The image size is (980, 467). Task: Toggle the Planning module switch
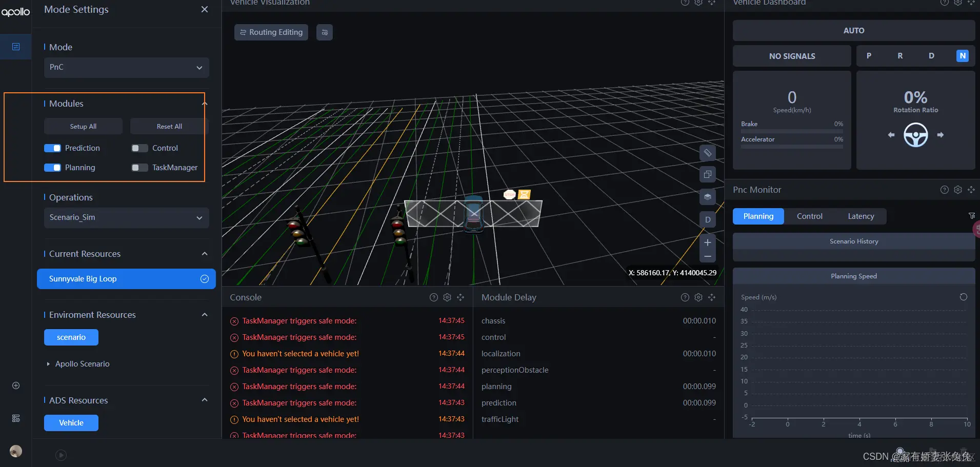[52, 168]
